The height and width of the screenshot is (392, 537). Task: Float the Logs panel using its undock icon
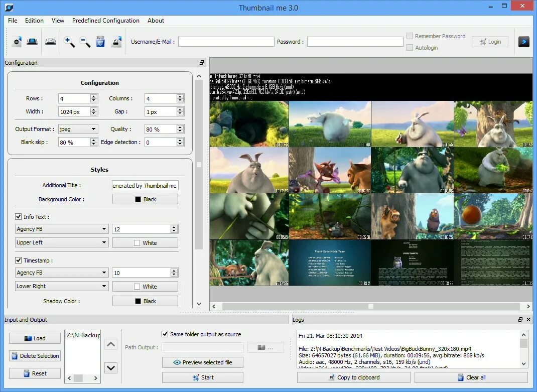520,319
